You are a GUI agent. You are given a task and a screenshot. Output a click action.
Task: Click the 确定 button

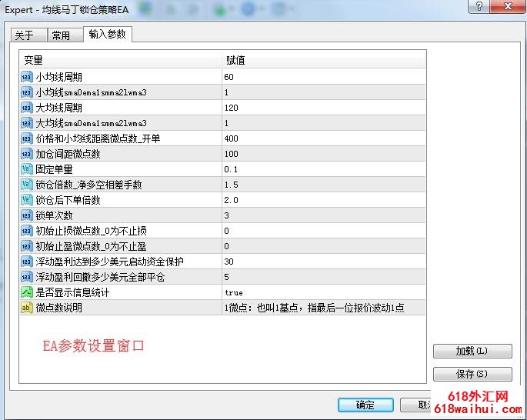pos(365,405)
